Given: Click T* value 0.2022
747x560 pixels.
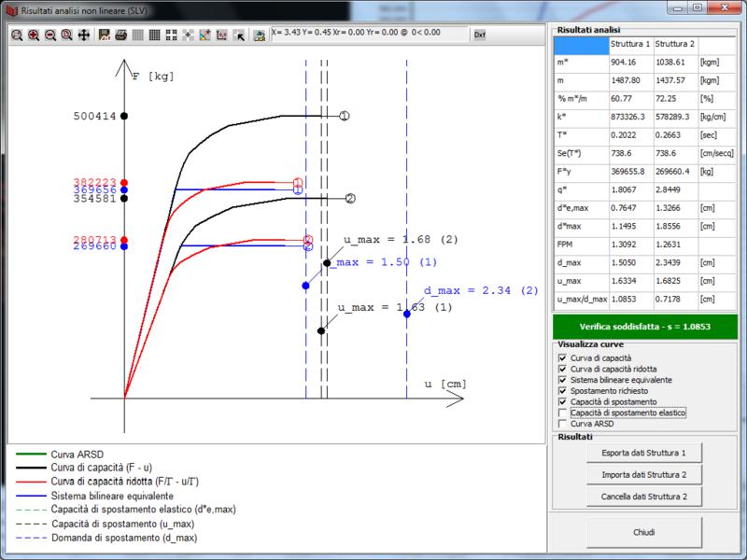Looking at the screenshot, I should [x=631, y=135].
